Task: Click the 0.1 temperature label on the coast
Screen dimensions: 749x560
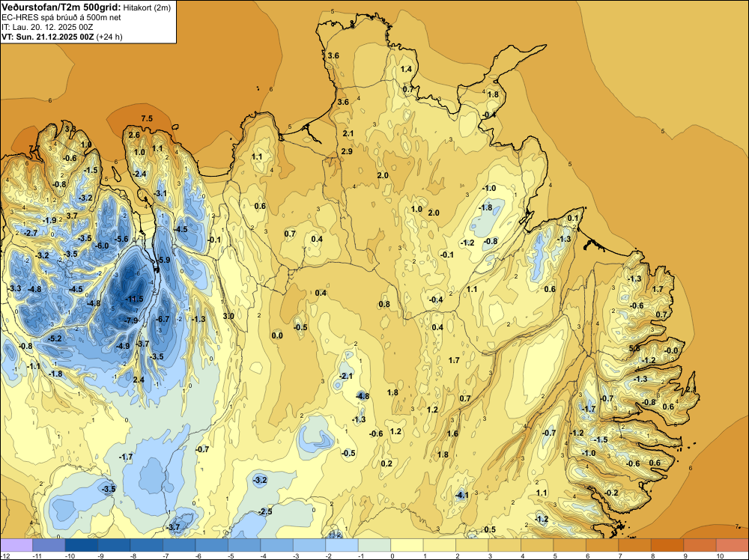Action: point(573,218)
